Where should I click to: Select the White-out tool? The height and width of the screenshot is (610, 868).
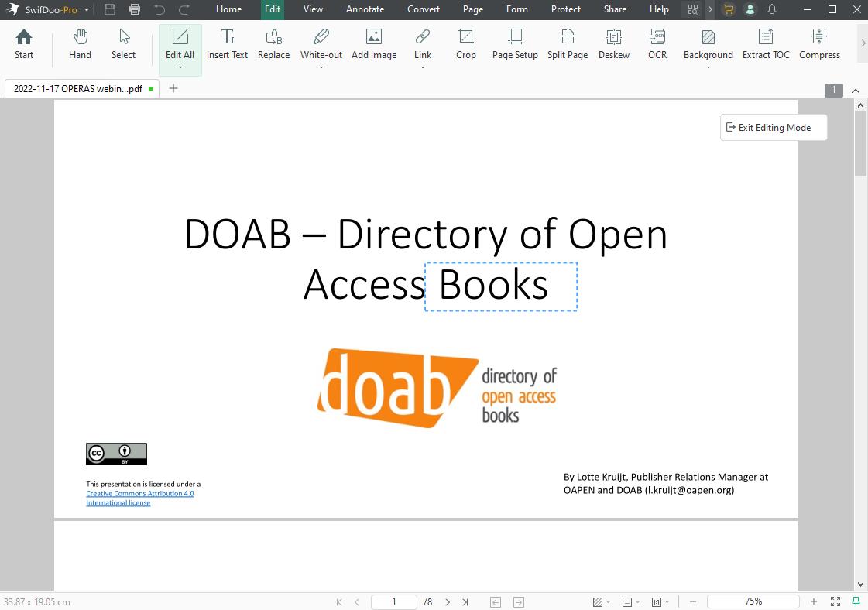pos(321,44)
